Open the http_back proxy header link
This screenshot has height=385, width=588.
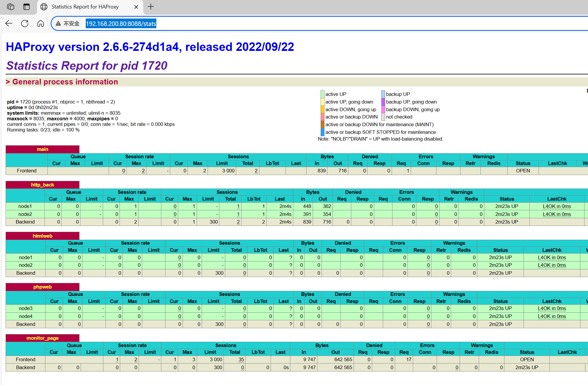tap(42, 185)
